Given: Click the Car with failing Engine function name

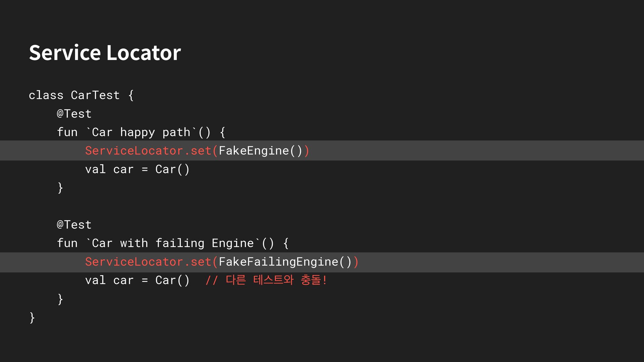Looking at the screenshot, I should (173, 243).
